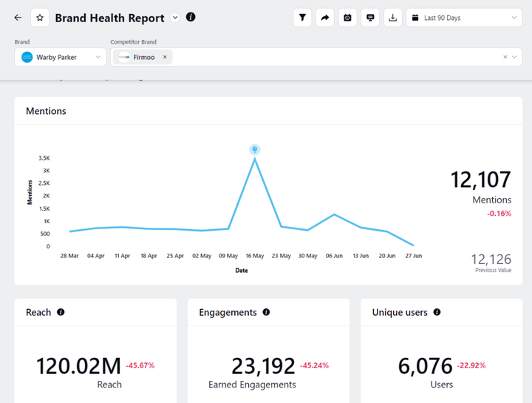Open the Last 90 Days date range dropdown
The width and height of the screenshot is (532, 403).
tap(464, 18)
